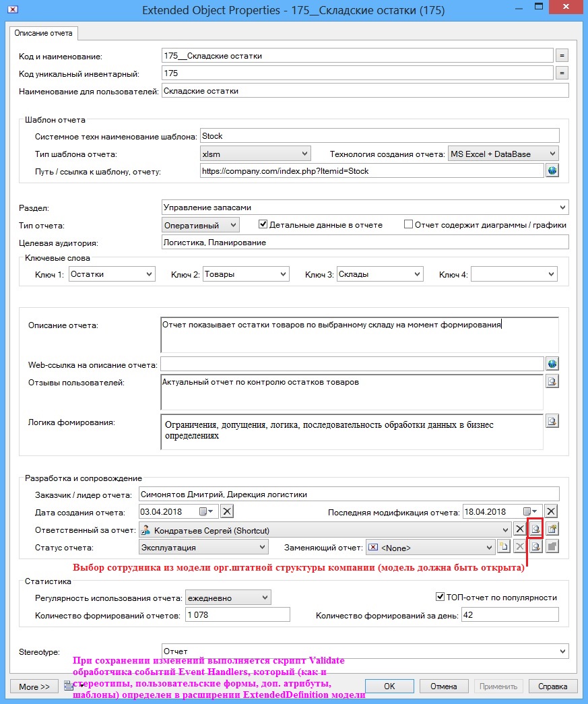The image size is (588, 704).
Task: Click Целевая аудитория field
Action: coord(365,243)
